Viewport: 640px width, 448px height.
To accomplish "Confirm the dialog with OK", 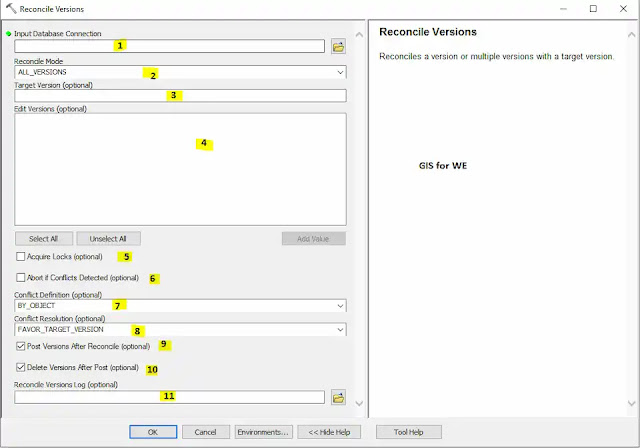I will pos(153,432).
